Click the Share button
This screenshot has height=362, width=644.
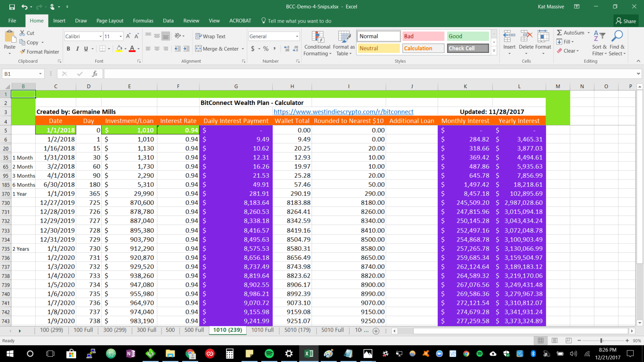tap(626, 21)
